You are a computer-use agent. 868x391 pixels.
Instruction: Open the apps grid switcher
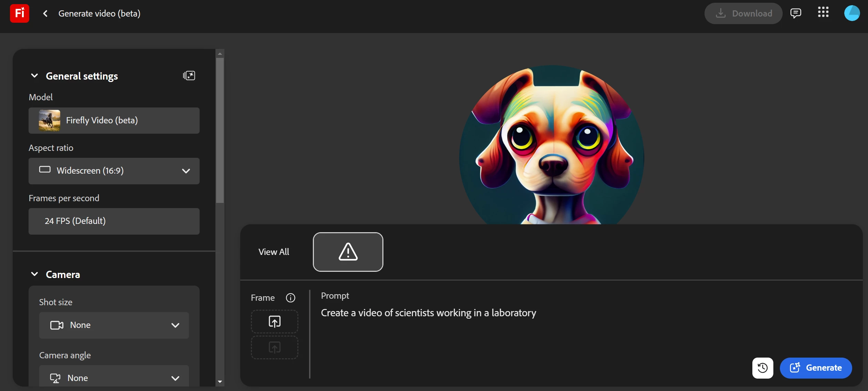[x=823, y=12]
